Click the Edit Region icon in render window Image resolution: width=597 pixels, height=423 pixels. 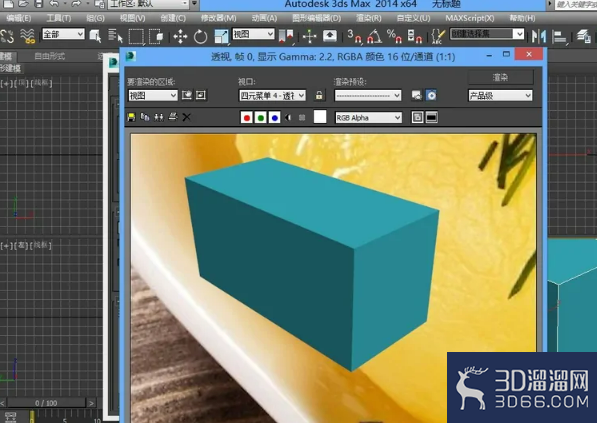(187, 95)
